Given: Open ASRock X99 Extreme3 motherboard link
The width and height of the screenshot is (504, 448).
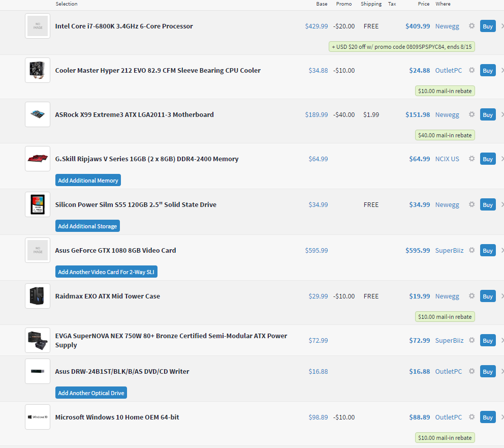Looking at the screenshot, I should click(134, 114).
